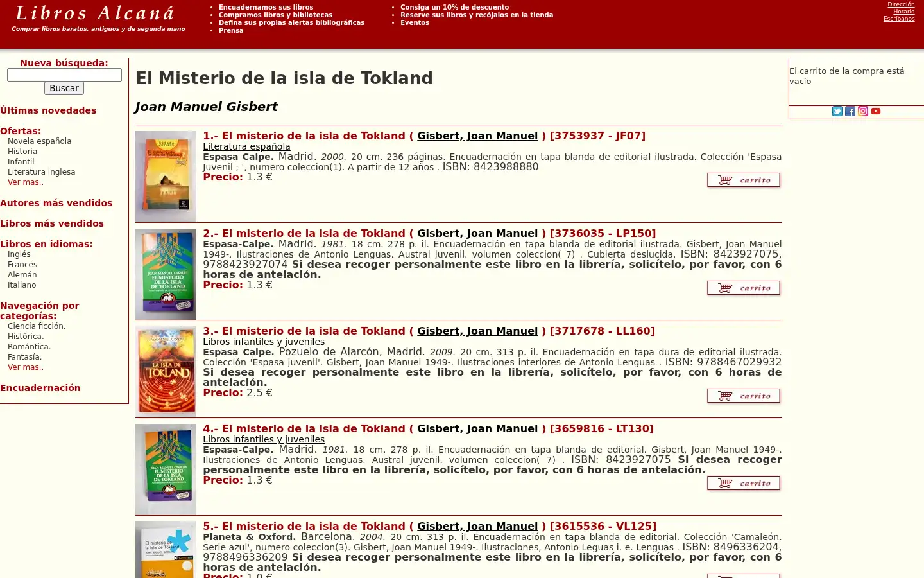Select Francés language books
Screen dimensions: 924x578
[x=22, y=265]
